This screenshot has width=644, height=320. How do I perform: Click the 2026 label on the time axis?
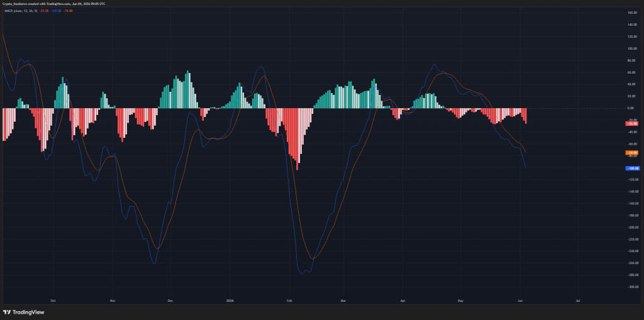click(230, 301)
